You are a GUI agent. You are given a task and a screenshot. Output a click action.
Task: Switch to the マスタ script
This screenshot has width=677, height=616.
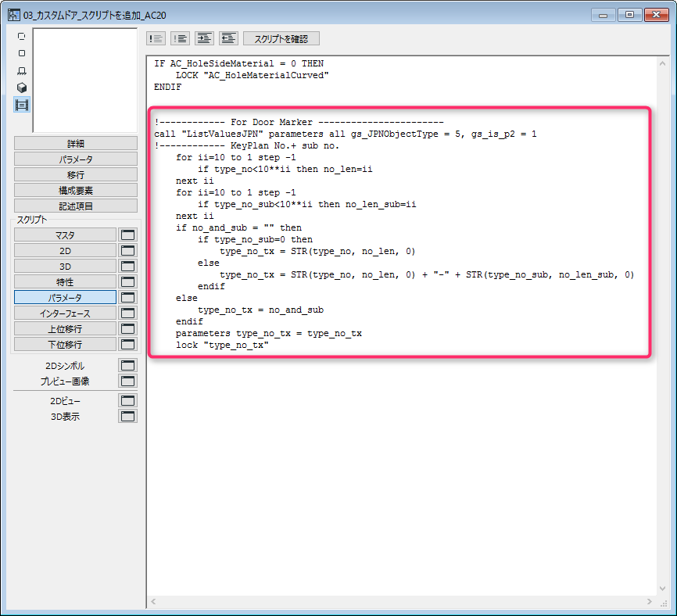(65, 235)
